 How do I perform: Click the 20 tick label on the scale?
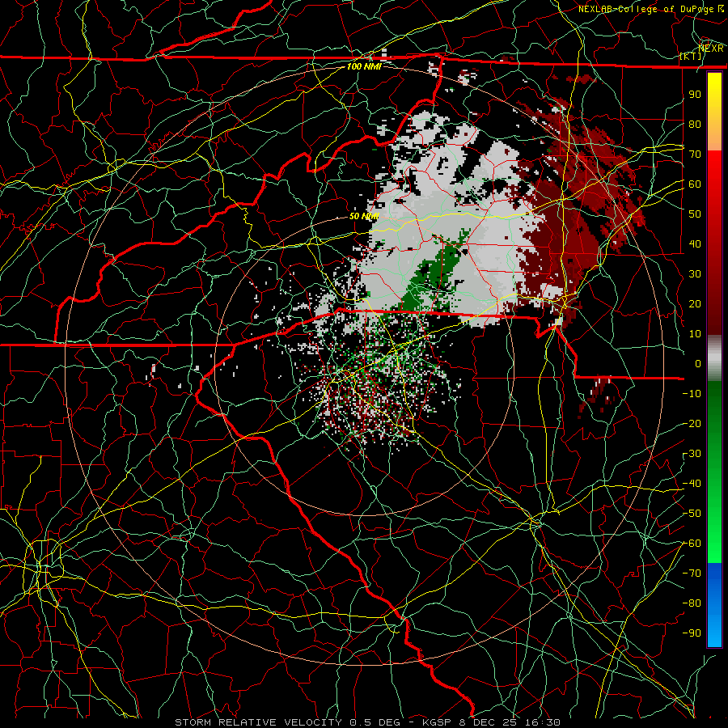tap(695, 304)
